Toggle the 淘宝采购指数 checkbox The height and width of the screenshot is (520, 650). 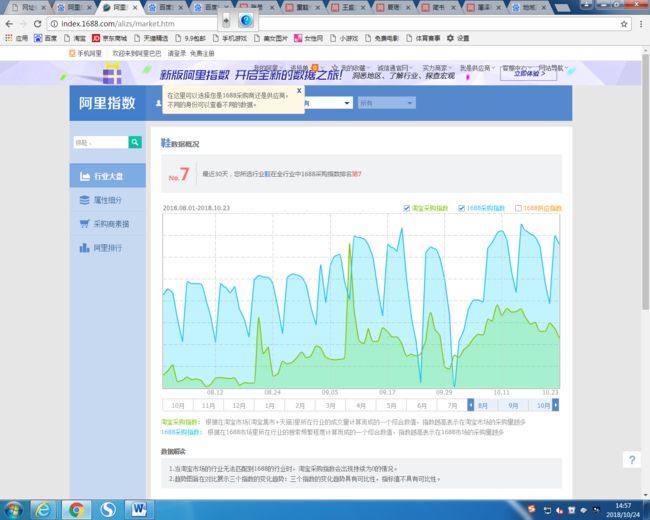coord(407,208)
